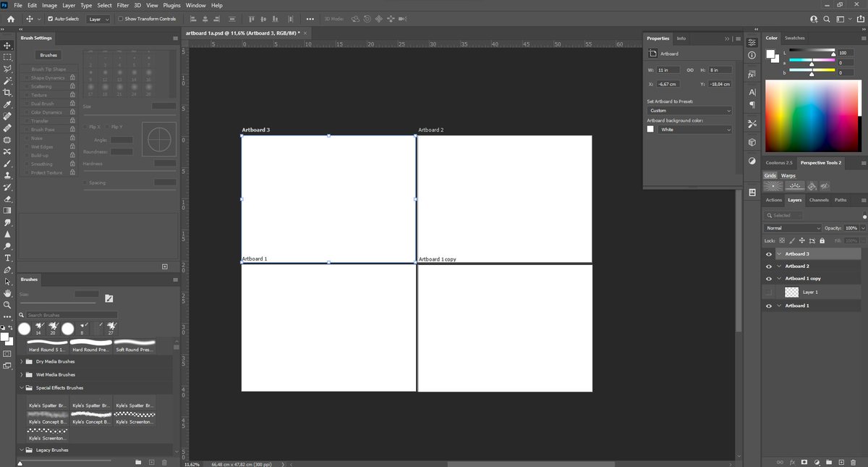Enable the Shape Dynamics checkbox
The image size is (868, 467).
26,77
